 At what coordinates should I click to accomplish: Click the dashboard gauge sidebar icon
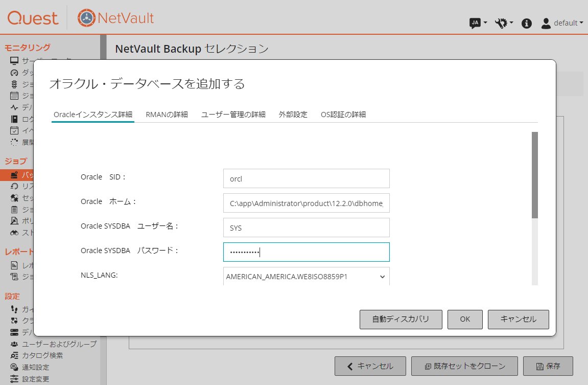tap(14, 73)
